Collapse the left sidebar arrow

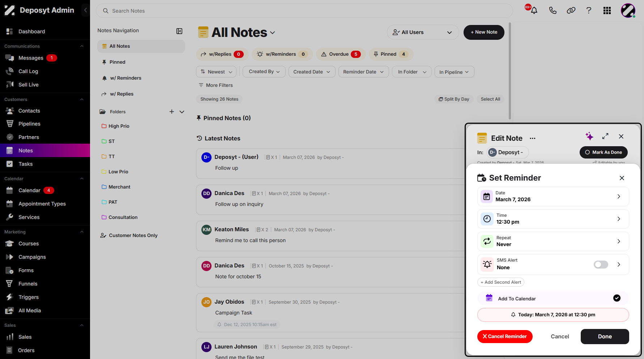coord(85,10)
